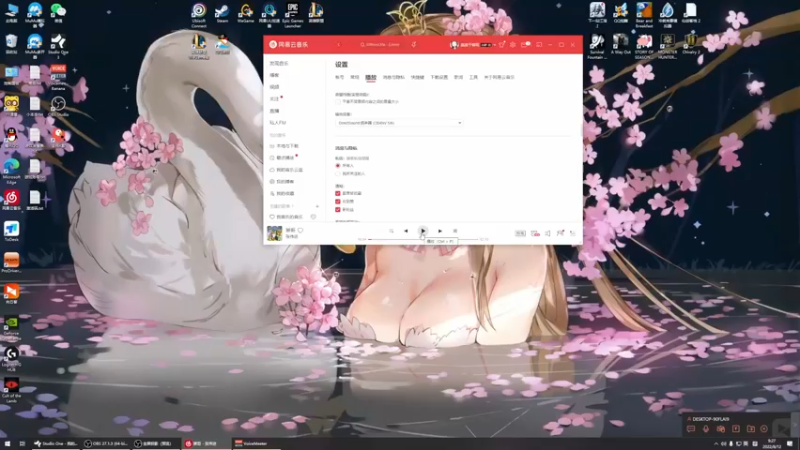Open 视频 in the sidebar
Viewport: 800px width, 450px height.
pyautogui.click(x=274, y=87)
